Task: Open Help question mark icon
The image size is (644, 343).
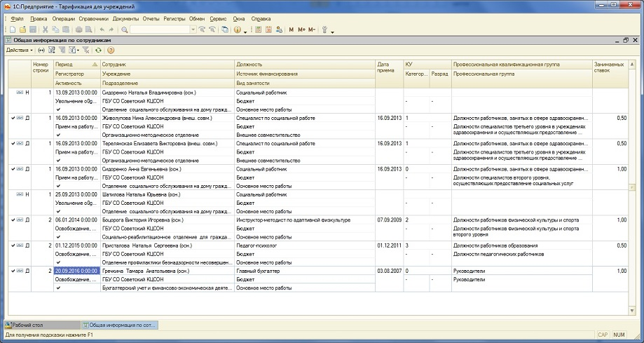Action: pyautogui.click(x=111, y=51)
